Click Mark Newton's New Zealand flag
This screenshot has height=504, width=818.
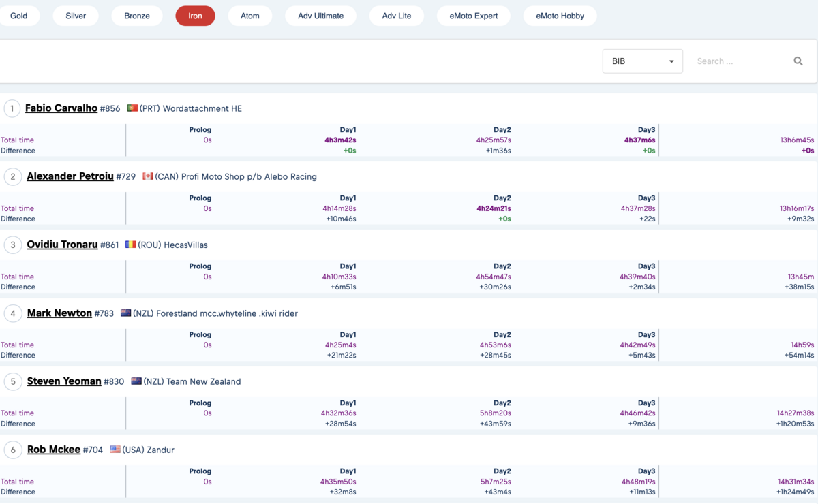click(125, 313)
